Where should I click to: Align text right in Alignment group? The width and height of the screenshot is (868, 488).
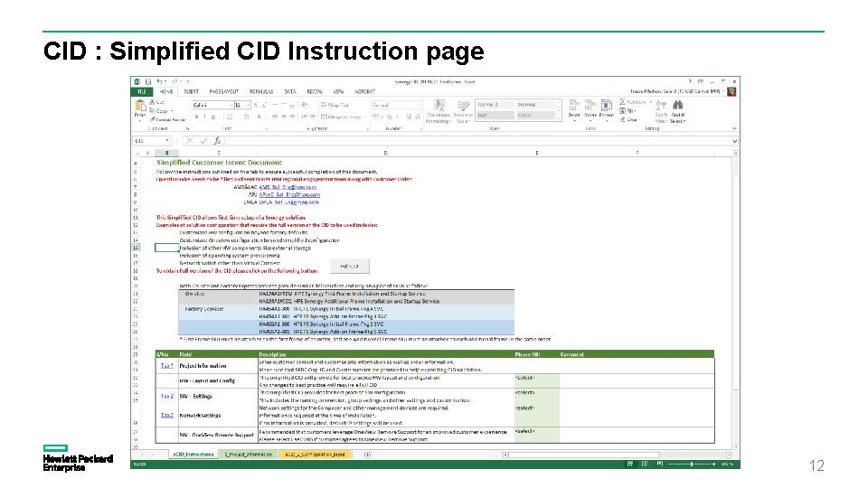292,117
